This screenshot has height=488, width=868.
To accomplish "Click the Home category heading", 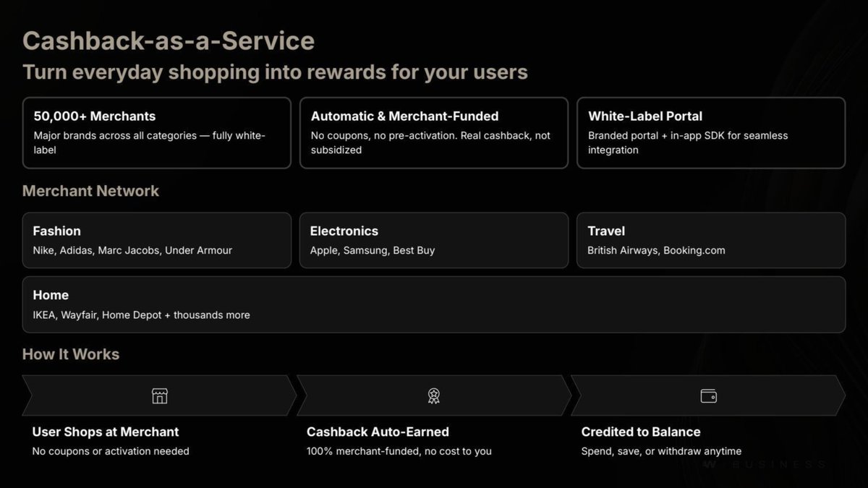I will (x=51, y=295).
